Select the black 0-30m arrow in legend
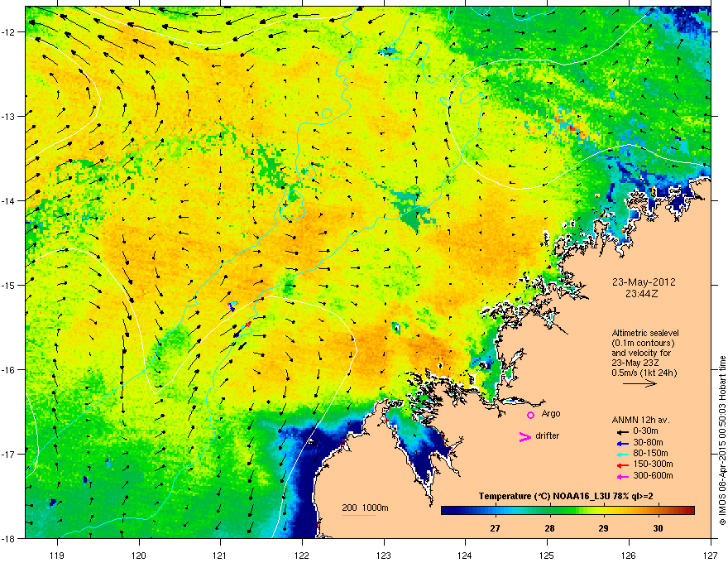Screen dimensions: 728x563 tap(622, 432)
